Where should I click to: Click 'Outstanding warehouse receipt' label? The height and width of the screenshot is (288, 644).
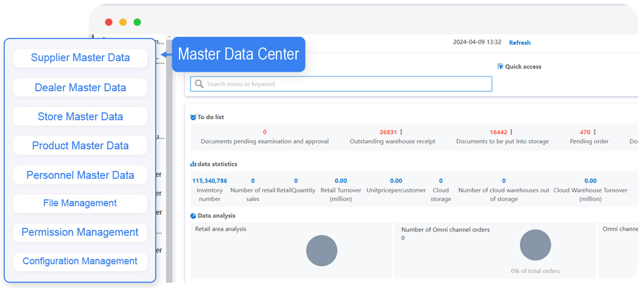pos(392,141)
